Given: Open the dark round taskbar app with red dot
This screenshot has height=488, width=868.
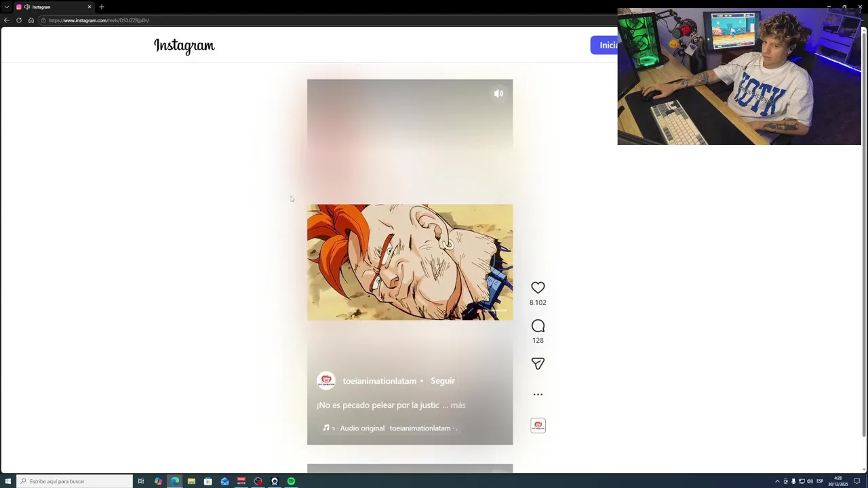Looking at the screenshot, I should click(258, 481).
